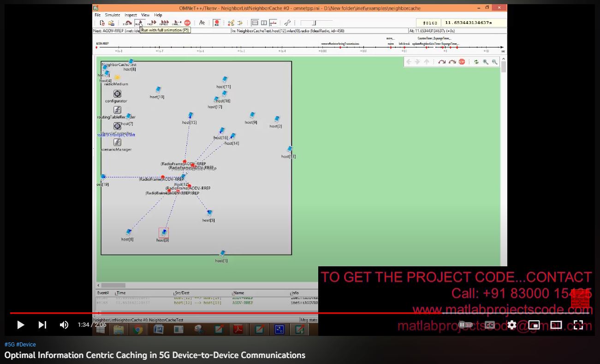Click the canvas back arrow icon
Screen dimensions: 600x364
409,62
